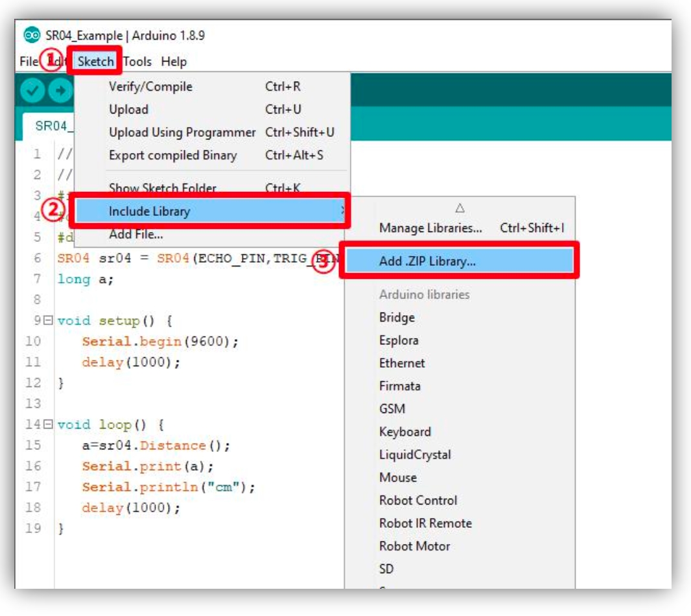Select Verify/Compile menu entry
The width and height of the screenshot is (691, 616).
click(x=150, y=87)
